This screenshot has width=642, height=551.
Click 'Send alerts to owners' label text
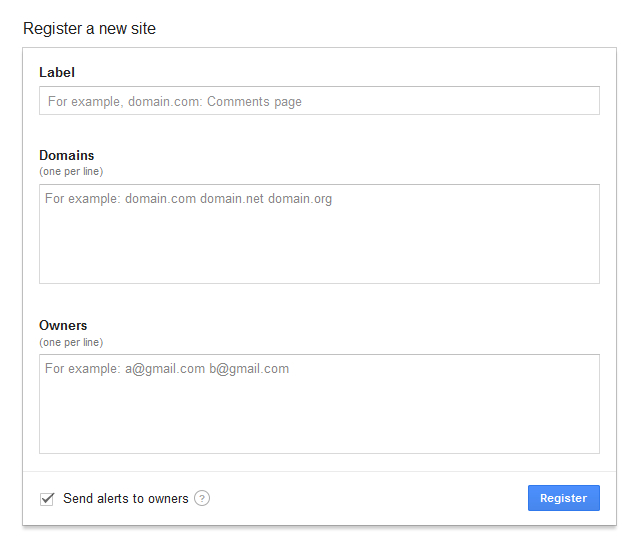pos(126,499)
